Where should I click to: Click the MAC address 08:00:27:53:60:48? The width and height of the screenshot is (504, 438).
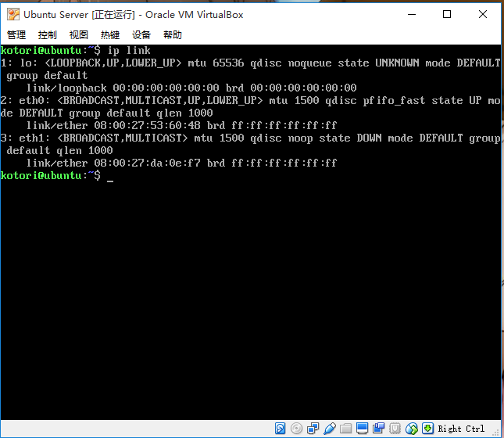147,125
